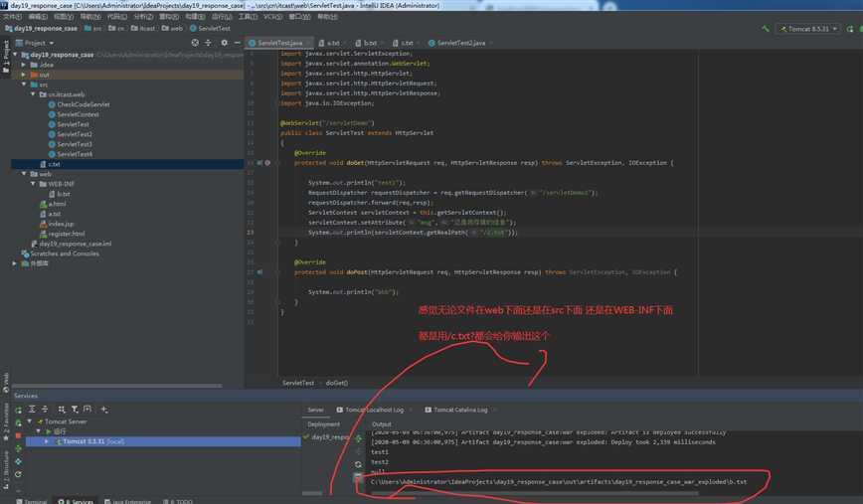Click the itcast breadcrumb in navigation bar
Image resolution: width=863 pixels, height=504 pixels.
coord(142,28)
